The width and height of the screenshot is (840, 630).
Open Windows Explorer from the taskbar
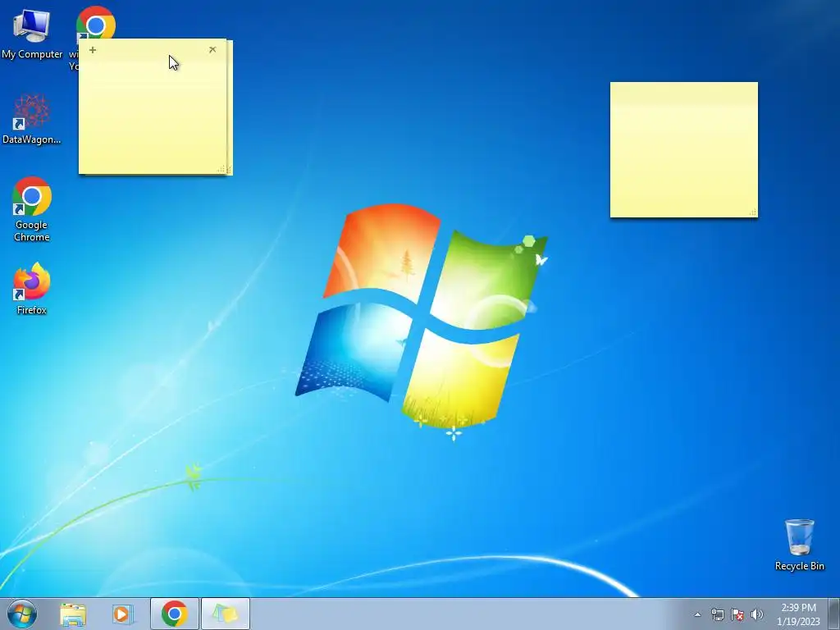pyautogui.click(x=73, y=614)
